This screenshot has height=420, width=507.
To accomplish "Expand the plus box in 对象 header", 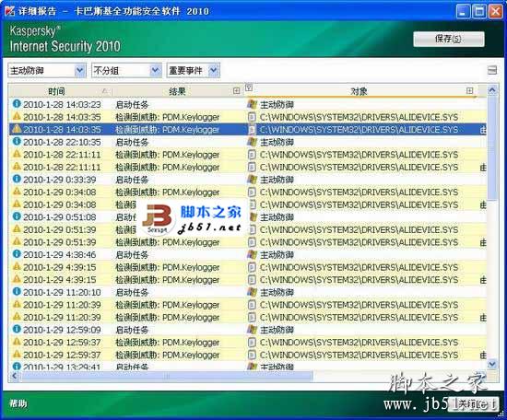I will [x=469, y=91].
